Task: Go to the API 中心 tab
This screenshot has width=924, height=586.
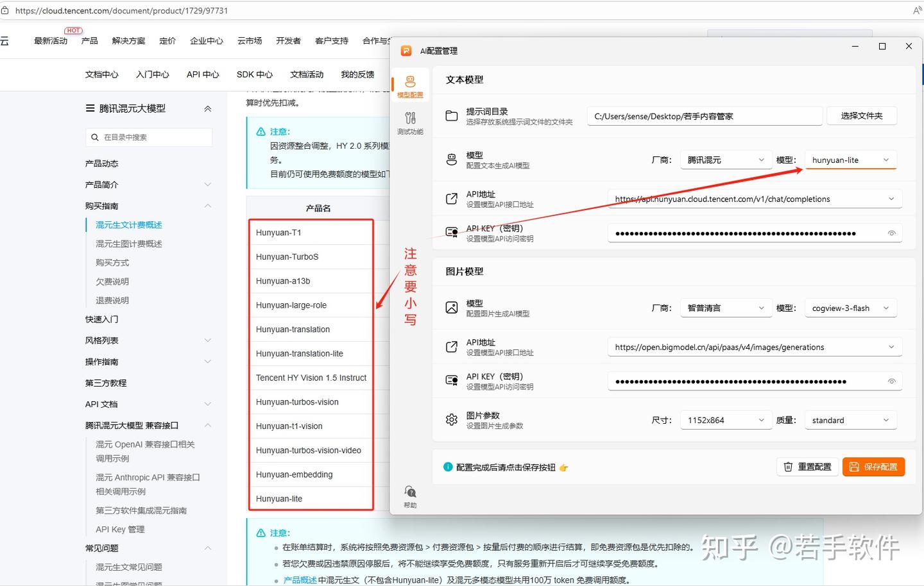Action: coord(203,74)
